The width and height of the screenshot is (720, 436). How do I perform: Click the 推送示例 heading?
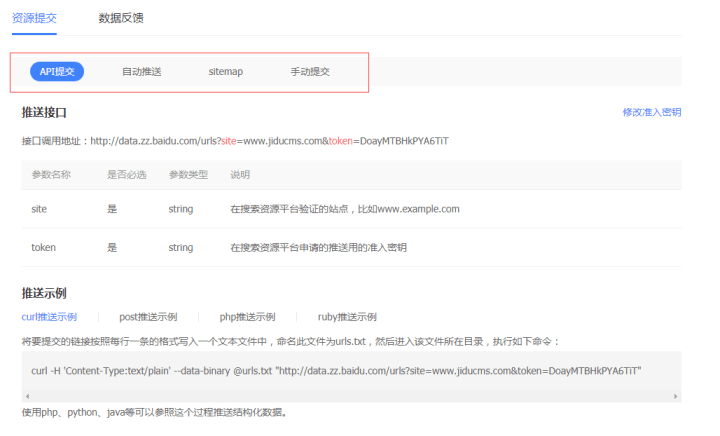coord(44,293)
